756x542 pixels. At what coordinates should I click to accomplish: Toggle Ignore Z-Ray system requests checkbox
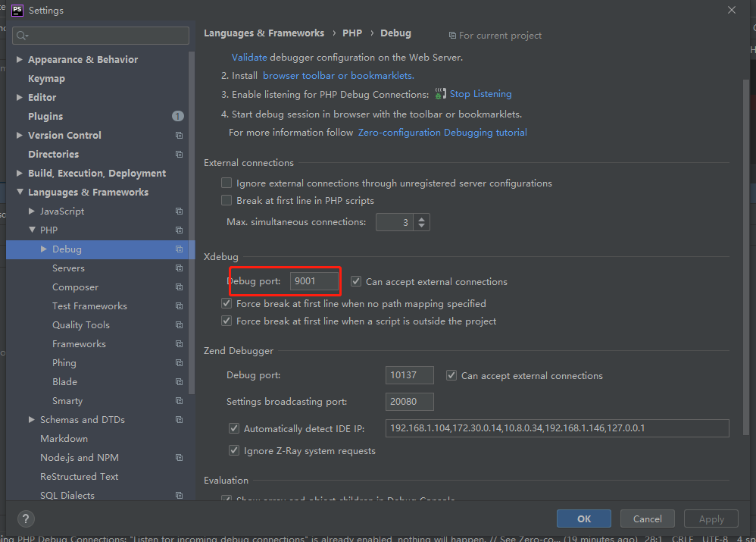(234, 451)
